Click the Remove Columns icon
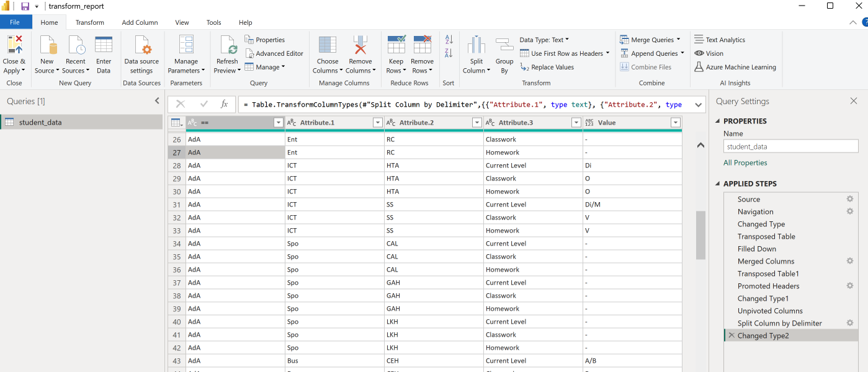The image size is (868, 372). (x=360, y=45)
